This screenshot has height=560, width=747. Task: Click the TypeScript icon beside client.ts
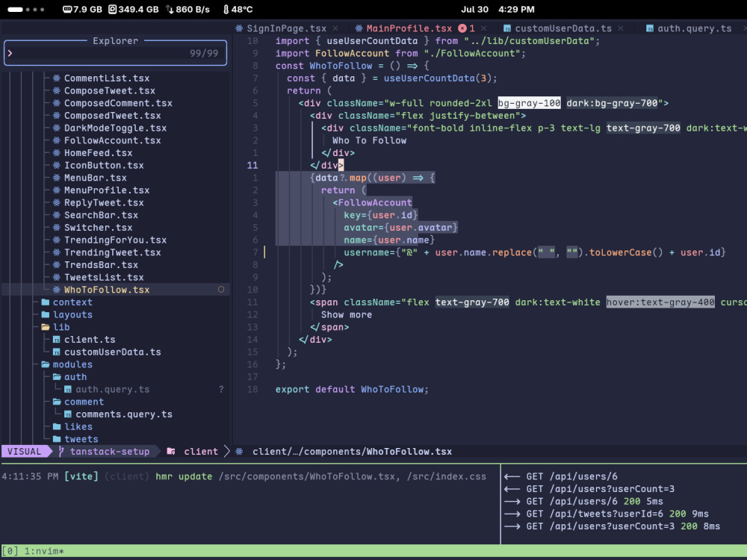(x=57, y=340)
